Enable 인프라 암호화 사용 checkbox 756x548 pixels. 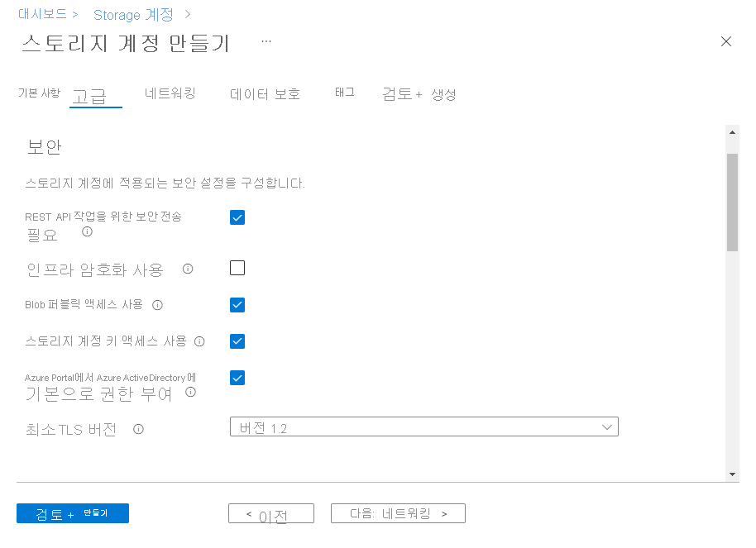click(237, 268)
